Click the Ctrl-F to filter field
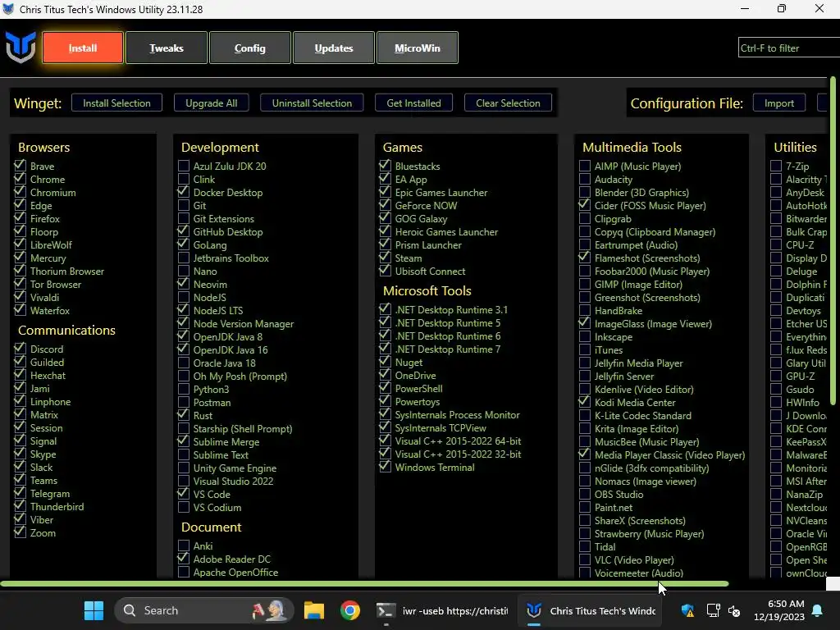 point(788,48)
